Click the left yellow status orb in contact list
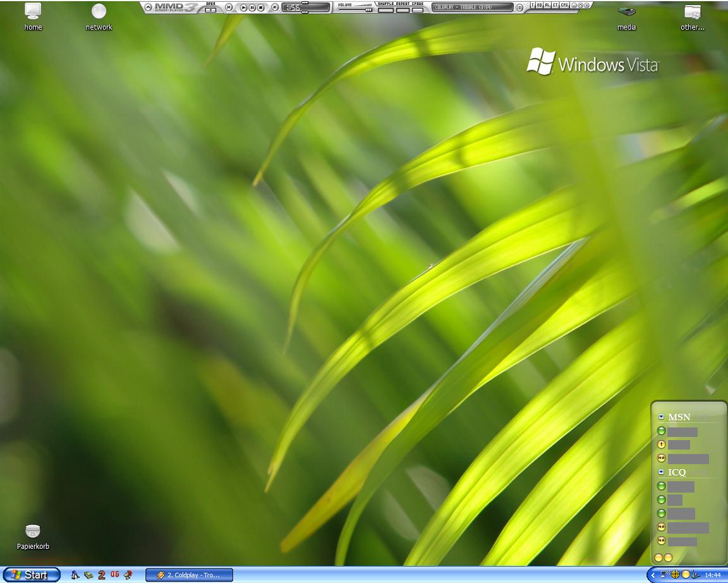This screenshot has height=583, width=728. [658, 558]
